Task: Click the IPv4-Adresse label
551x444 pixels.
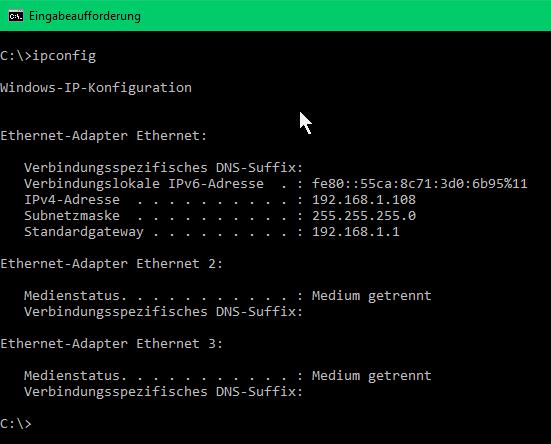Action: click(x=72, y=200)
